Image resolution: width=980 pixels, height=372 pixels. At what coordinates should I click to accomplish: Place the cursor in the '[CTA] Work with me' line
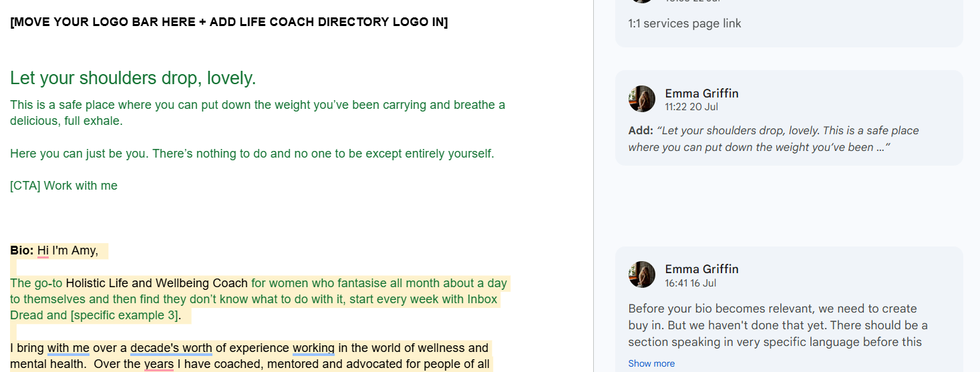[63, 186]
